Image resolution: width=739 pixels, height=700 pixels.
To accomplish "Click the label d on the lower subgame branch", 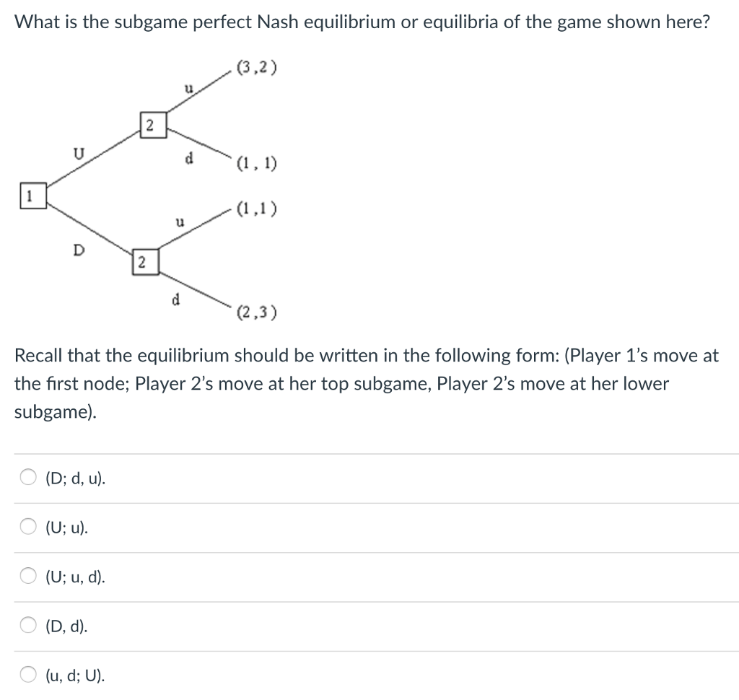I will pos(174,298).
